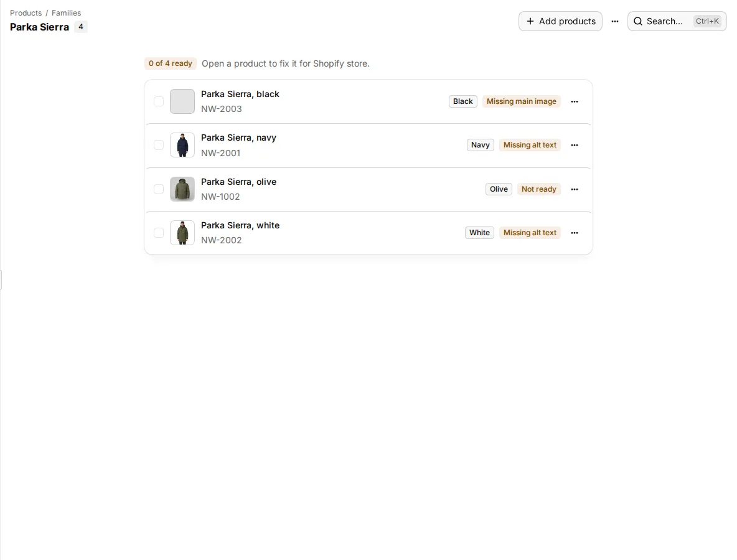This screenshot has width=737, height=560.
Task: Click the Open a product to fix hint text
Action: coord(286,63)
